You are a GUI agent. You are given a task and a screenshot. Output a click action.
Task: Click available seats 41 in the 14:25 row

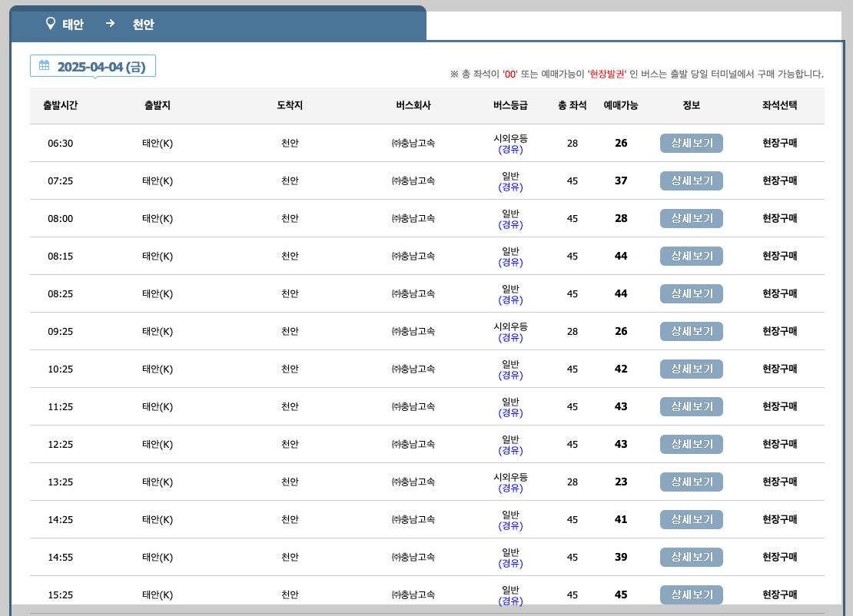[621, 519]
